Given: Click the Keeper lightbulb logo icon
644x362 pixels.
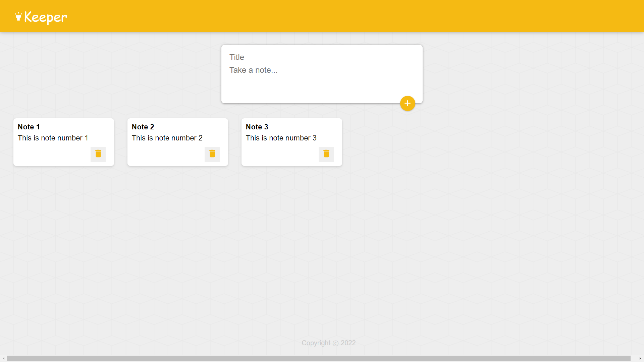Looking at the screenshot, I should 18,16.
